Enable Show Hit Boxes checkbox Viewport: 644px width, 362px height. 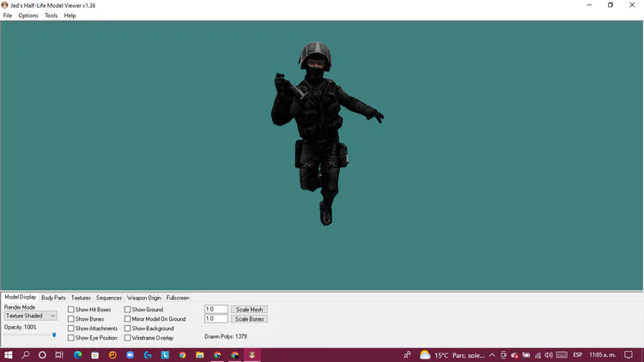point(71,310)
